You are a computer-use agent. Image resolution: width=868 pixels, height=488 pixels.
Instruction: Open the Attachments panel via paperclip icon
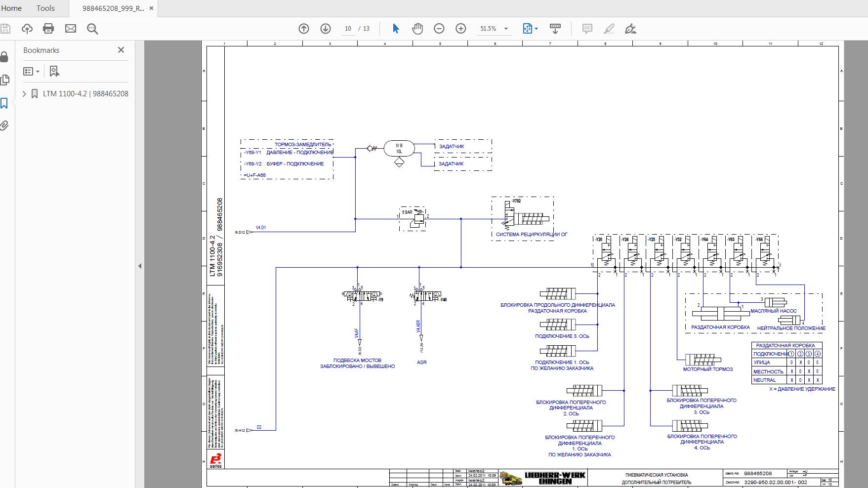[x=5, y=125]
